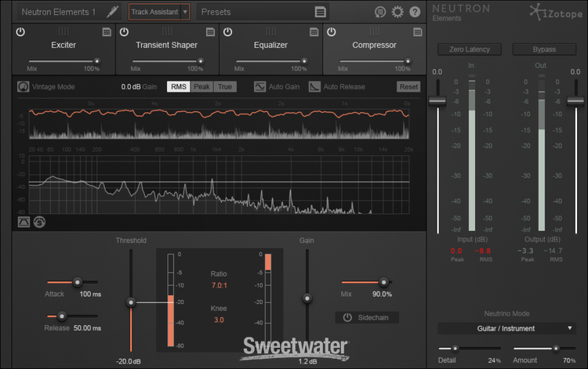
Task: Expand the Track Assistant dropdown arrow
Action: (x=185, y=12)
